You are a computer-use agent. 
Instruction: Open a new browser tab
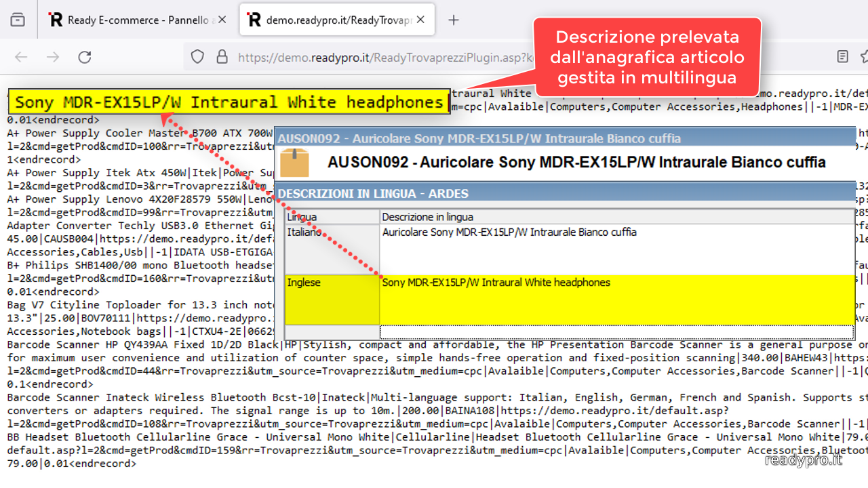454,20
